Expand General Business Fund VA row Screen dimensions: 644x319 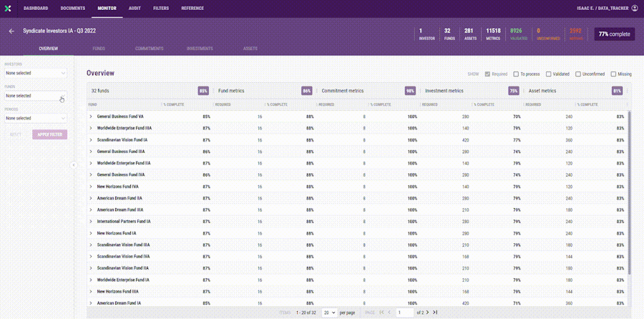(x=91, y=117)
